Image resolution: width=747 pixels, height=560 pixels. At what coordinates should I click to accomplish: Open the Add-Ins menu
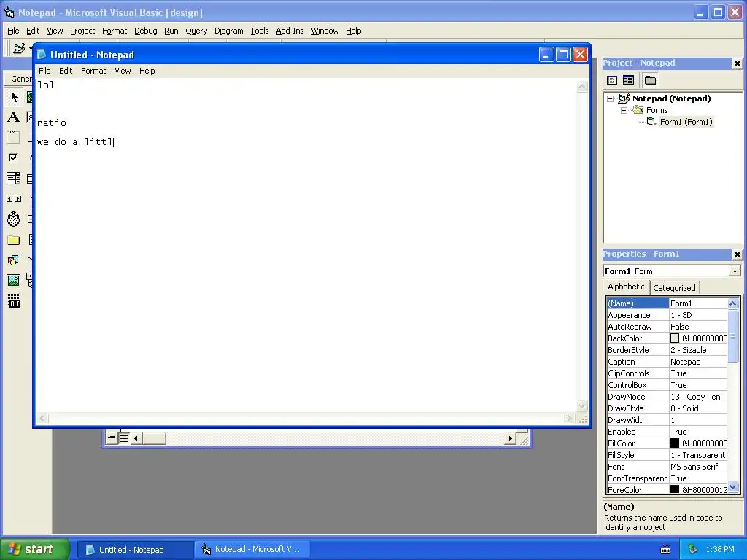click(290, 31)
